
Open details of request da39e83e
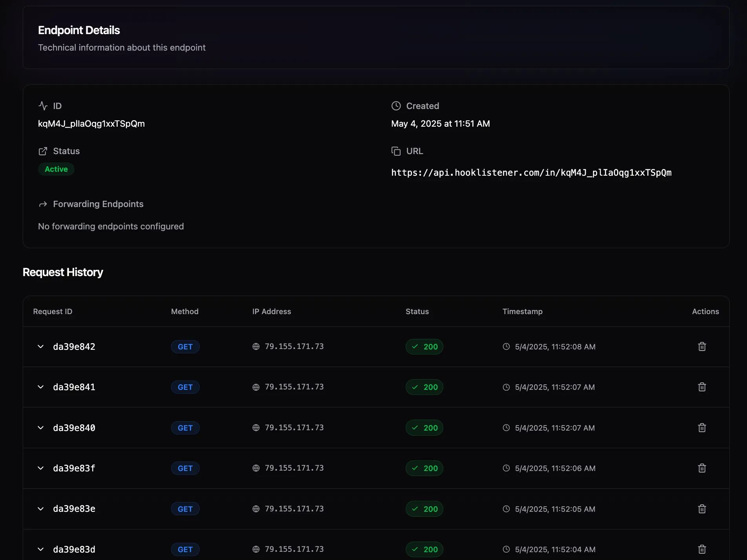coord(40,509)
